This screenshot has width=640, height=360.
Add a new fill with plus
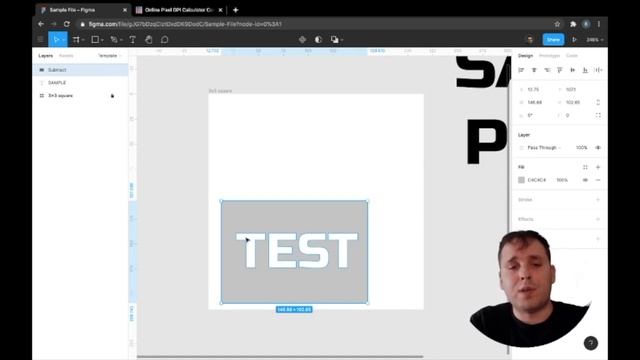pyautogui.click(x=598, y=167)
